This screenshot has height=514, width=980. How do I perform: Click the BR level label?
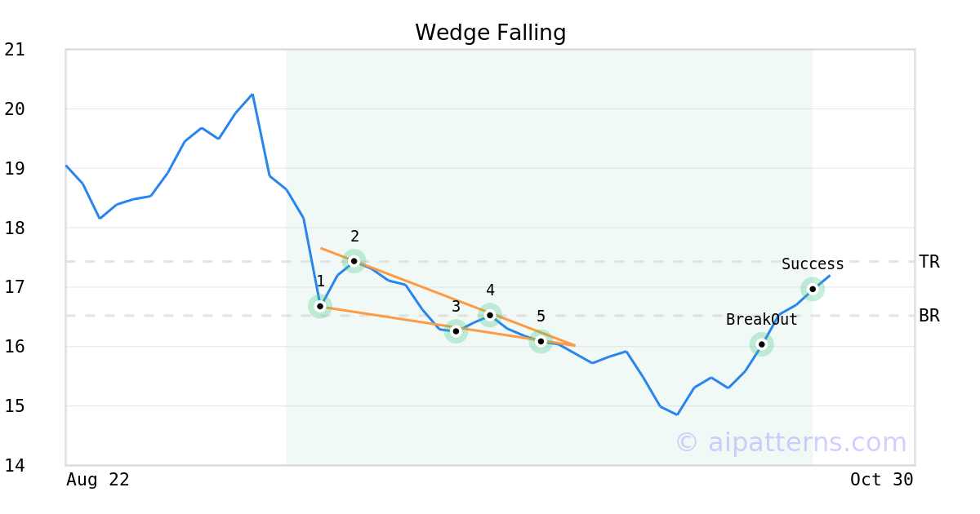pos(929,316)
